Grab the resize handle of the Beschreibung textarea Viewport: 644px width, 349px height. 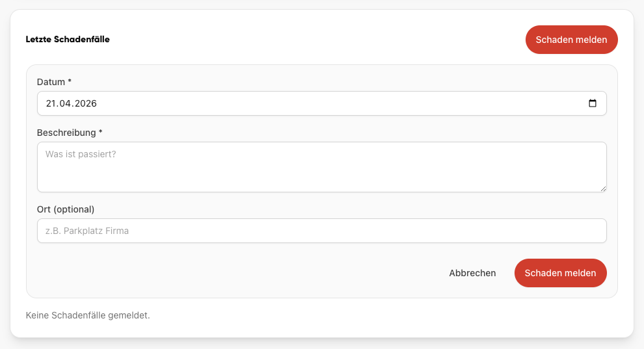(x=603, y=188)
